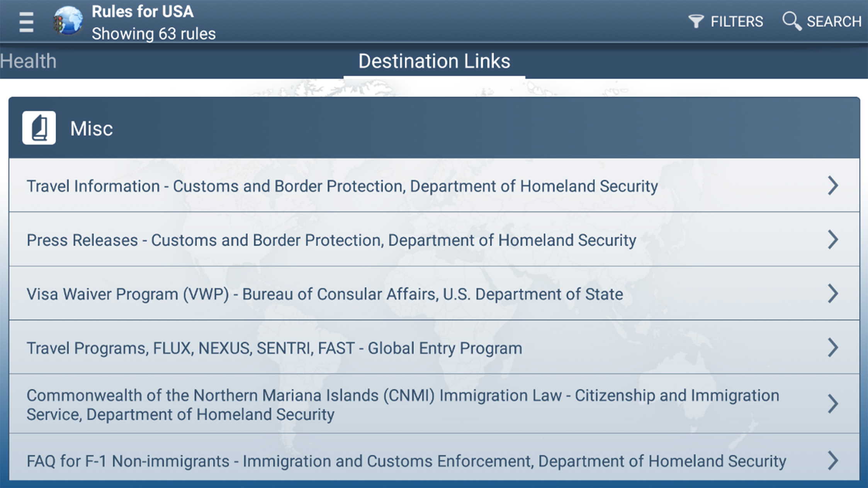Tap the globe traffic-light app icon

(68, 21)
